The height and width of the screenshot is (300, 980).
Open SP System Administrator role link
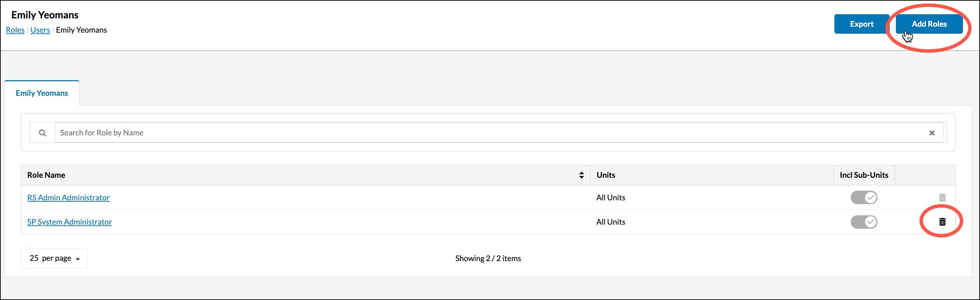point(70,222)
